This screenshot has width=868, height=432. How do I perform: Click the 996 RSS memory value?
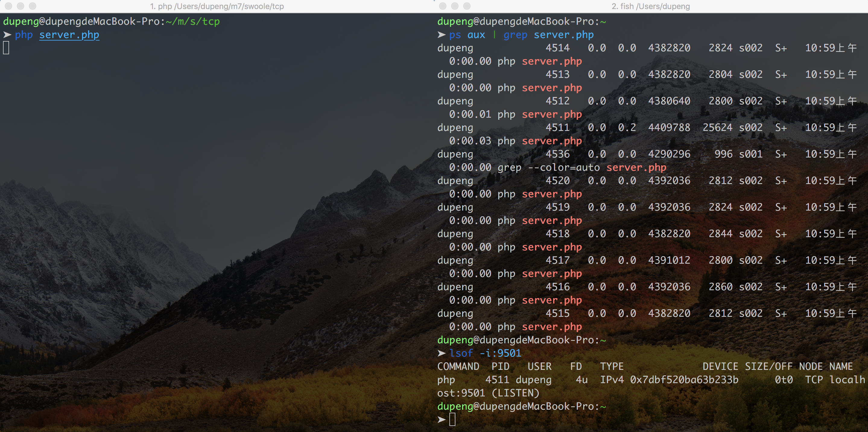(x=724, y=154)
